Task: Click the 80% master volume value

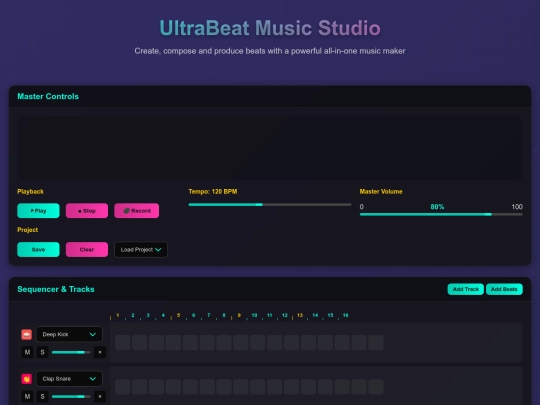Action: click(x=437, y=207)
